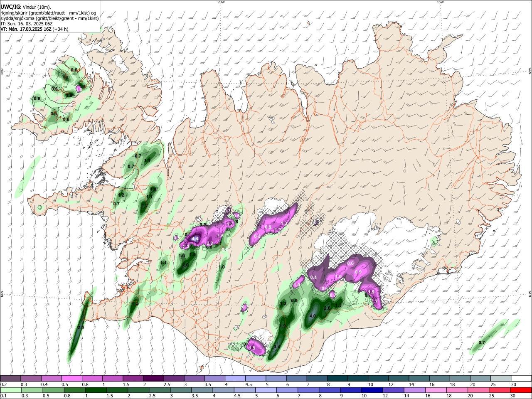Pick the bright red swatch ending the rain scale
The height and width of the screenshot is (399, 532).
point(521,390)
